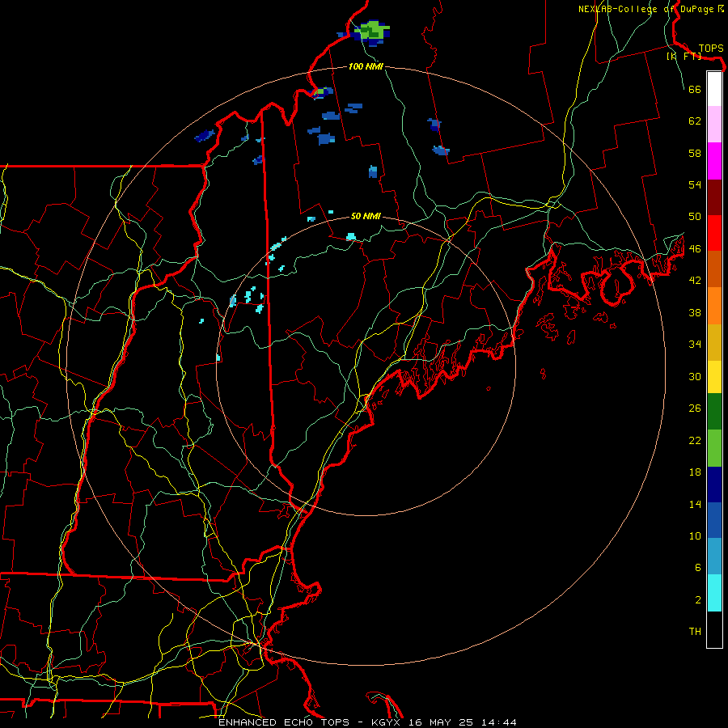The height and width of the screenshot is (728, 728).
Task: Select the navy blue legend swatch
Action: click(714, 485)
